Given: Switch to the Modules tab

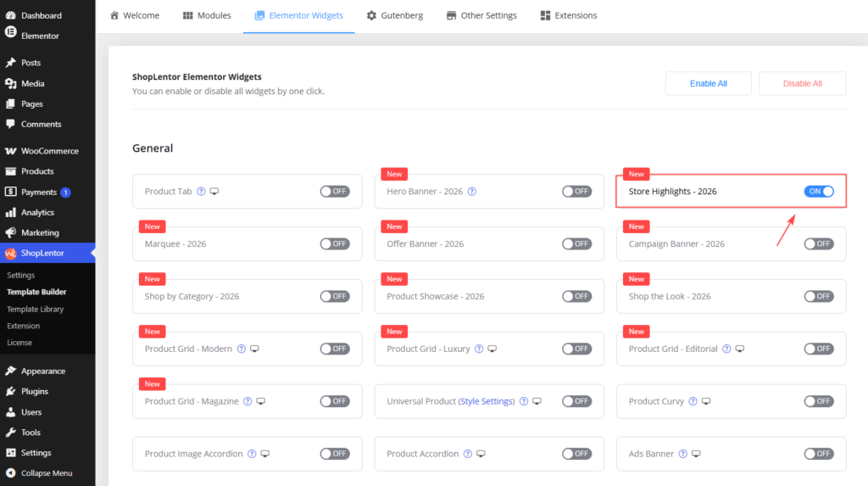Looking at the screenshot, I should click(x=207, y=15).
